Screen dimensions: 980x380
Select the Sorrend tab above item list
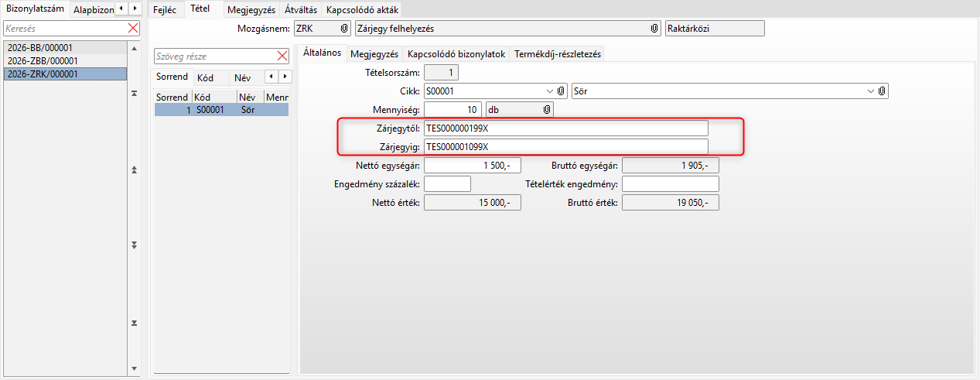(172, 77)
